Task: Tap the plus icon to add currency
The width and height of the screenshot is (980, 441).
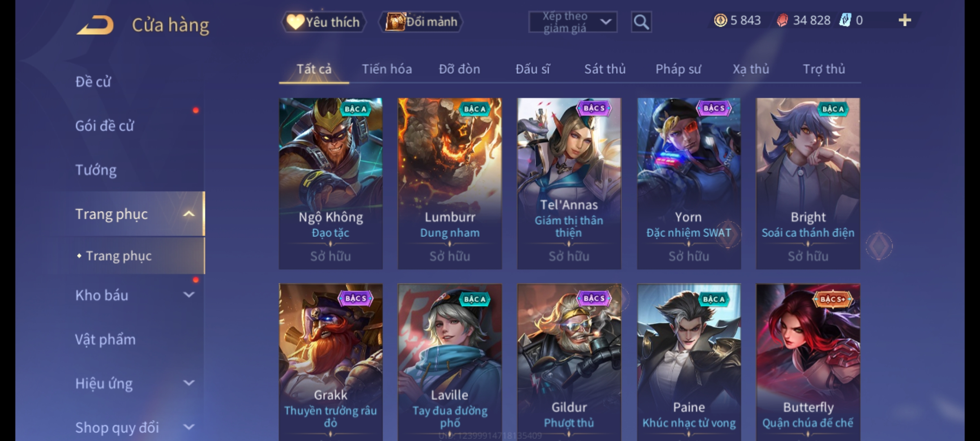Action: pos(905,20)
